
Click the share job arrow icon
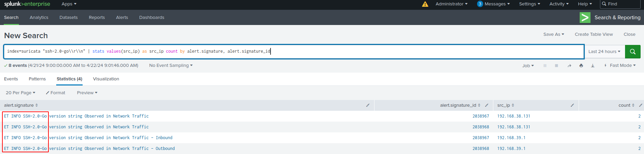click(x=569, y=66)
